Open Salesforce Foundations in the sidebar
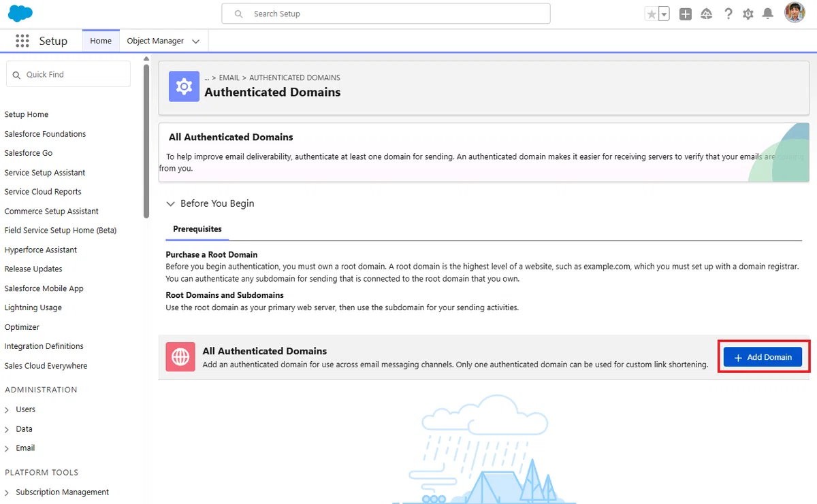The width and height of the screenshot is (817, 504). 45,134
